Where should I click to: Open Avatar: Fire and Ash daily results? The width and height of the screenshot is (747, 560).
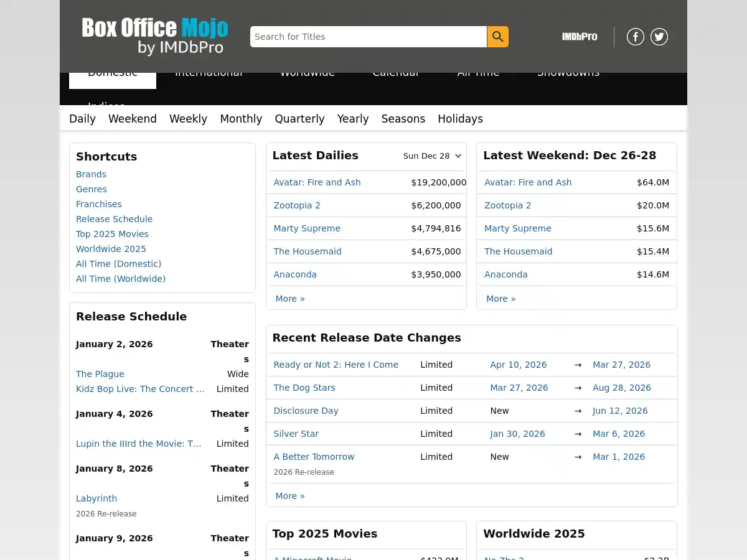pos(317,182)
